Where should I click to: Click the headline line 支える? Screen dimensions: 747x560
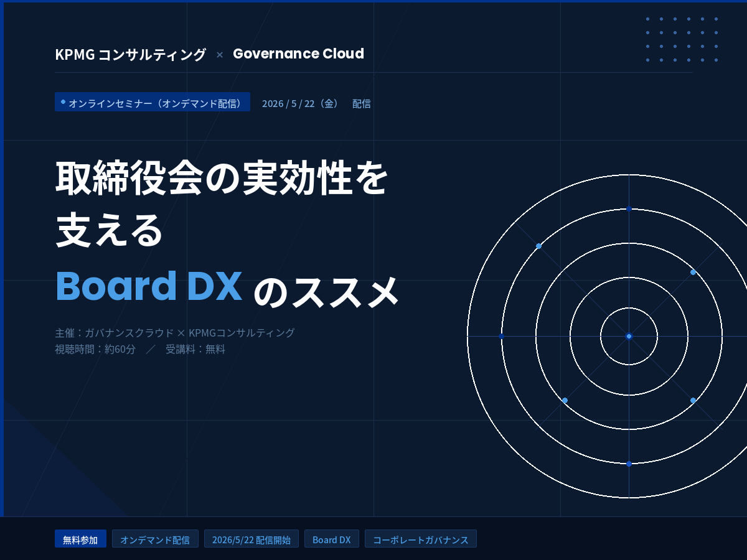pos(110,230)
